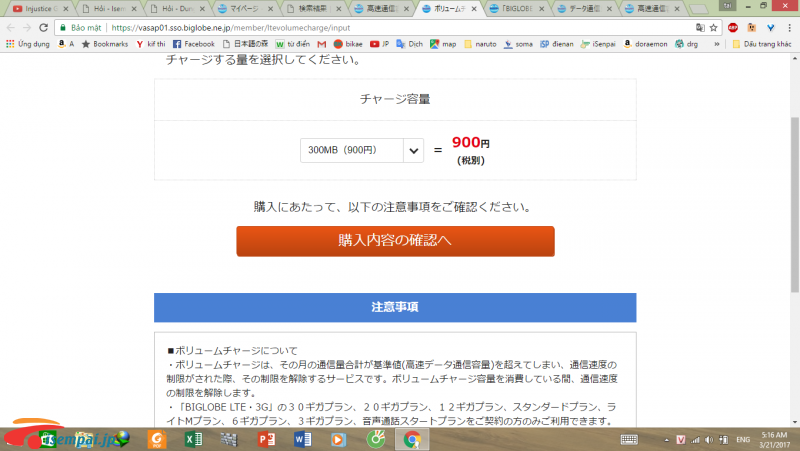
Task: Click the browser back arrow
Action: point(11,28)
